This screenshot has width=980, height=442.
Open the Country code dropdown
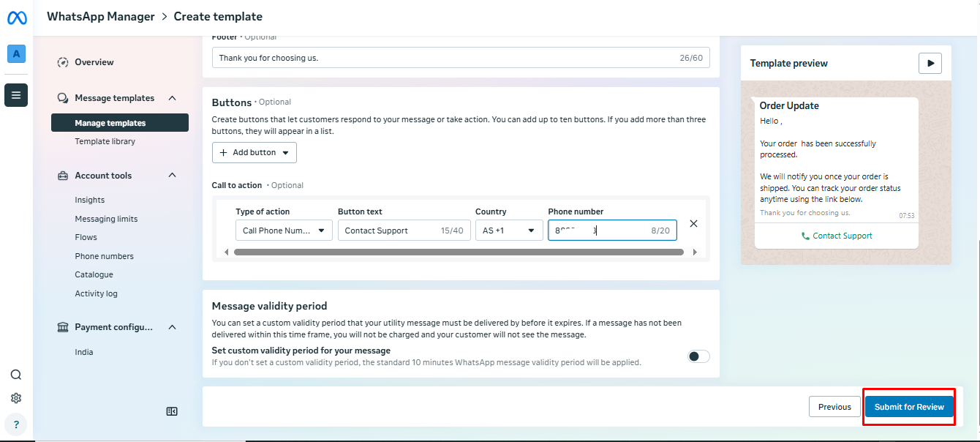pos(509,231)
